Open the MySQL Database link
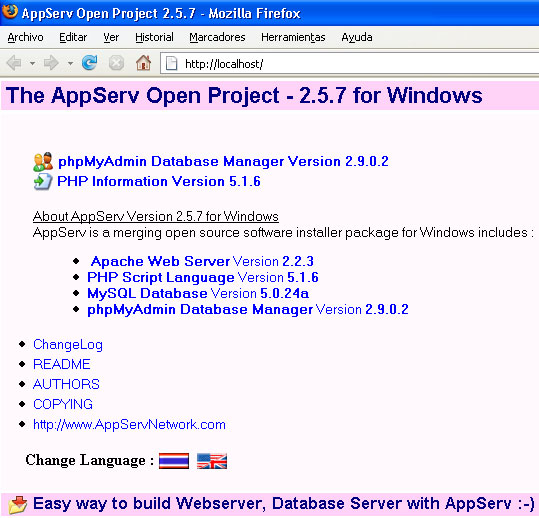The image size is (539, 518). (198, 294)
